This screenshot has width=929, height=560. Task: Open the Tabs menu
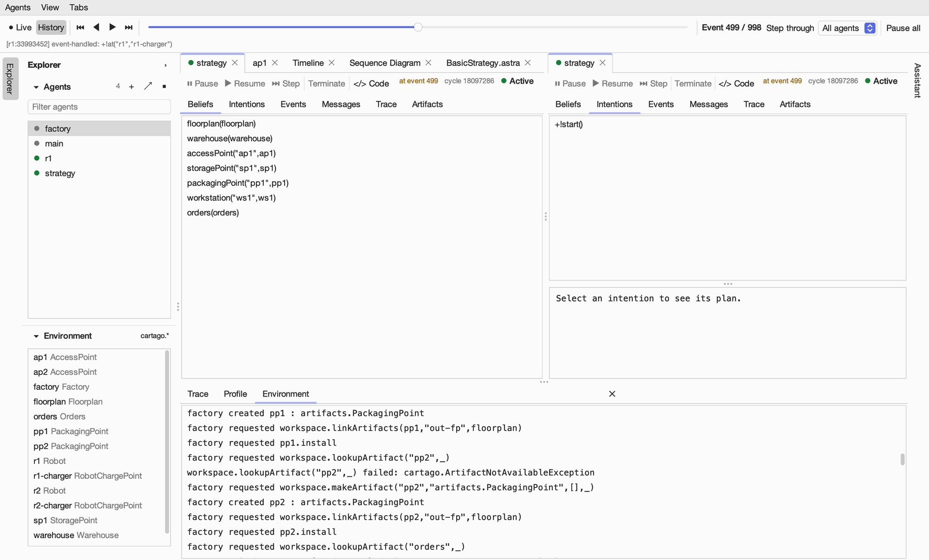[79, 7]
